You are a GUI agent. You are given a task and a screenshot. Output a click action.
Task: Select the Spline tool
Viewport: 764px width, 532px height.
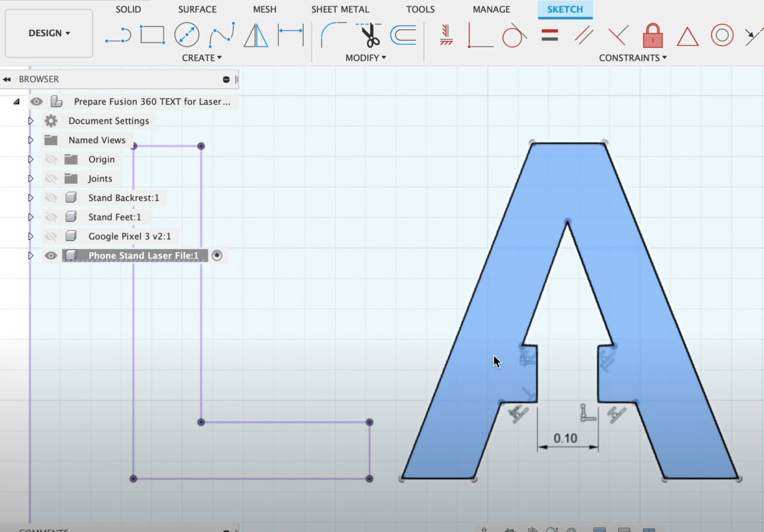(221, 35)
